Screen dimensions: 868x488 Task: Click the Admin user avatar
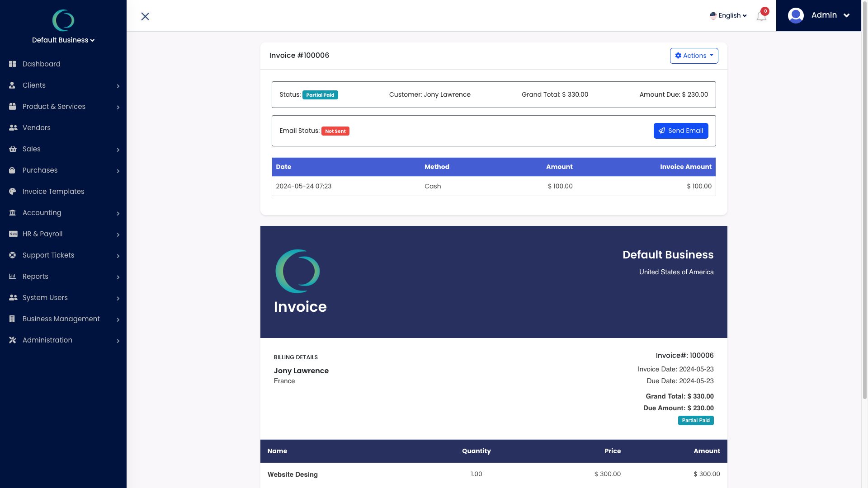point(796,15)
